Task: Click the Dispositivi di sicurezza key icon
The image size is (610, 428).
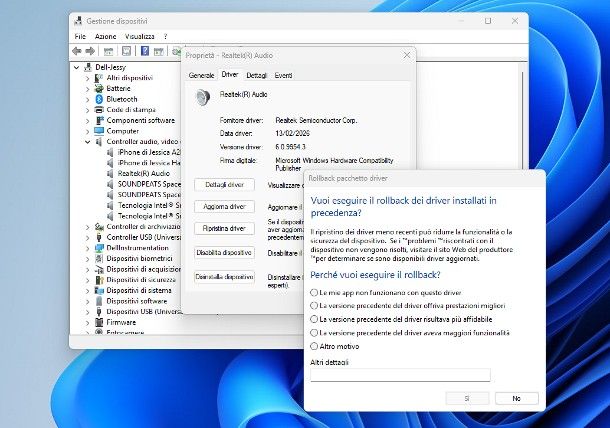Action: pos(99,280)
